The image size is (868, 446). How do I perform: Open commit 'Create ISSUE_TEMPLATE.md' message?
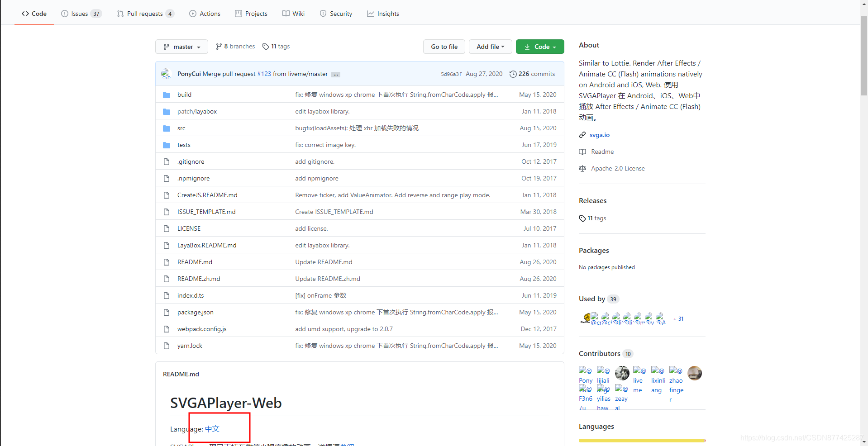click(x=334, y=212)
